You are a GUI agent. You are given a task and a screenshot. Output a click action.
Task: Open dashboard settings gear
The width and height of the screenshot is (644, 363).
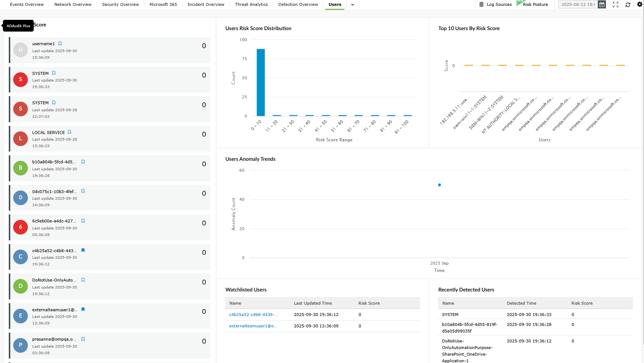[640, 4]
